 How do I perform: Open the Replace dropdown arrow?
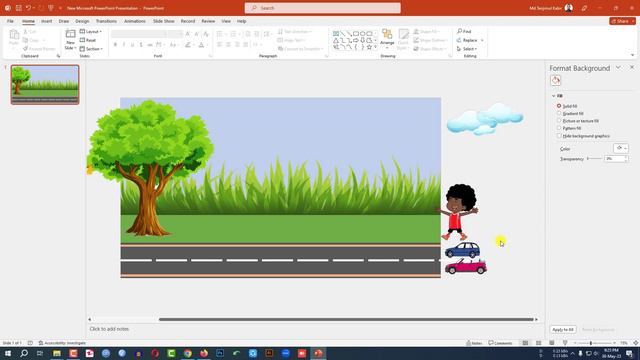(x=482, y=40)
